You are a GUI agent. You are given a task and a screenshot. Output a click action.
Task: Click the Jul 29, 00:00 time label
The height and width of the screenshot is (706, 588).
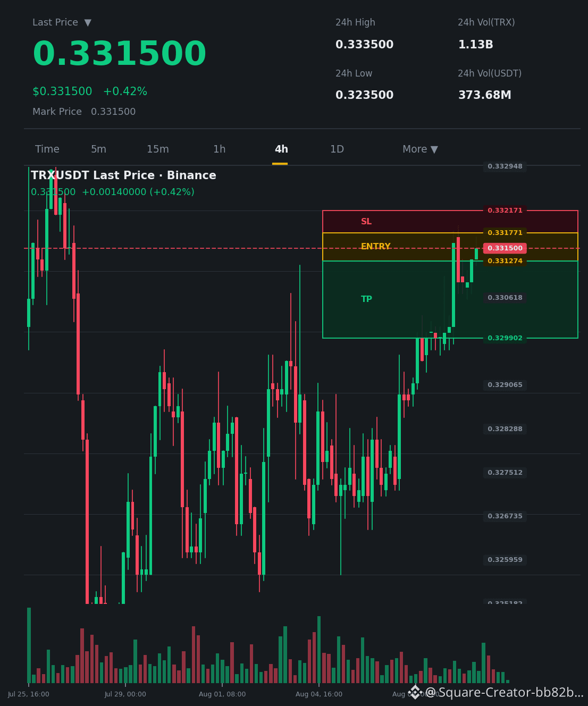[x=125, y=694]
